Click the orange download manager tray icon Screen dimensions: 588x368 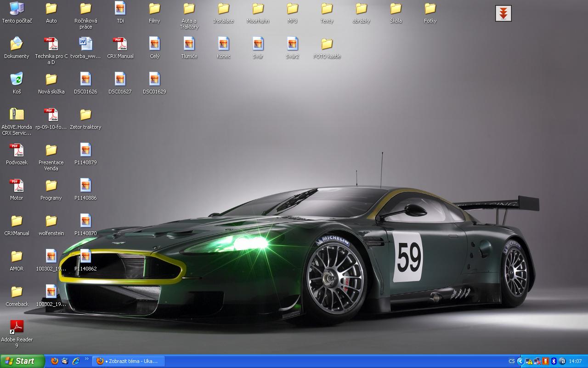545,361
